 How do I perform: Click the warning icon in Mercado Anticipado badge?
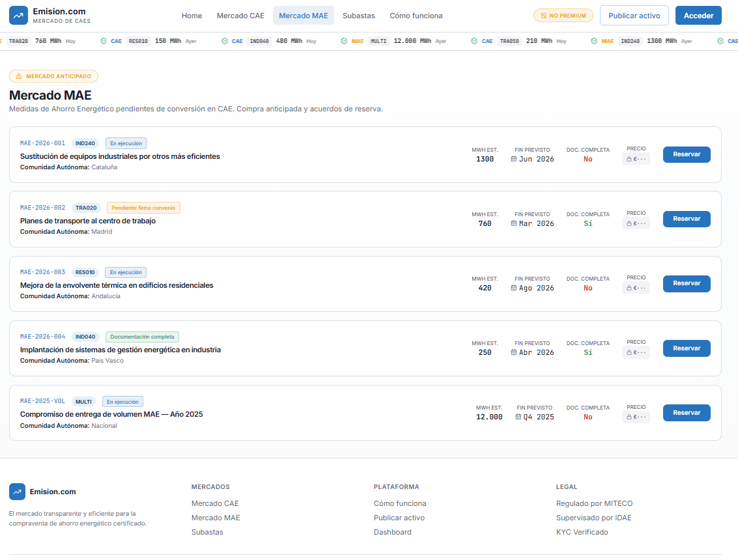pos(19,76)
